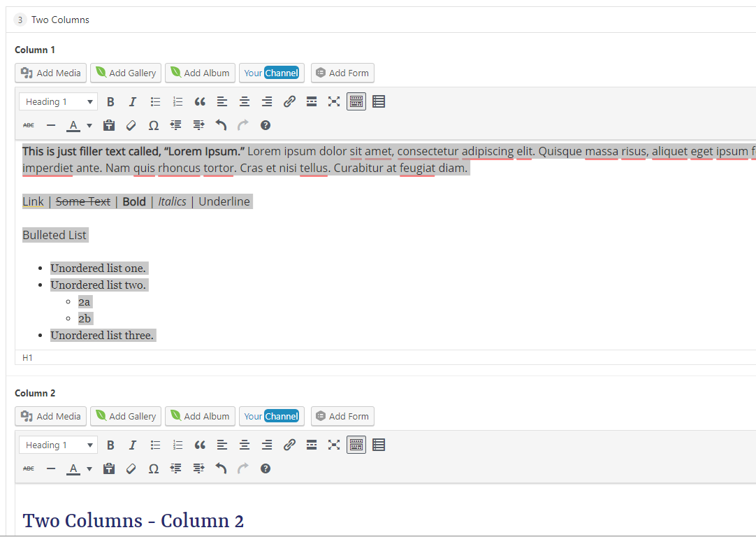The image size is (756, 537).
Task: Toggle Bold formatting in Column 1 toolbar
Action: point(110,102)
